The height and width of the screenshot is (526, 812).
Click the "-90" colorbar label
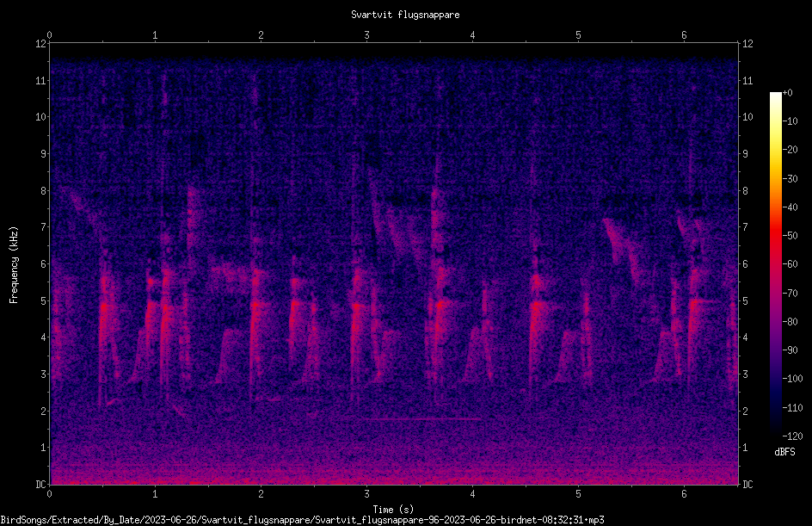[790, 350]
